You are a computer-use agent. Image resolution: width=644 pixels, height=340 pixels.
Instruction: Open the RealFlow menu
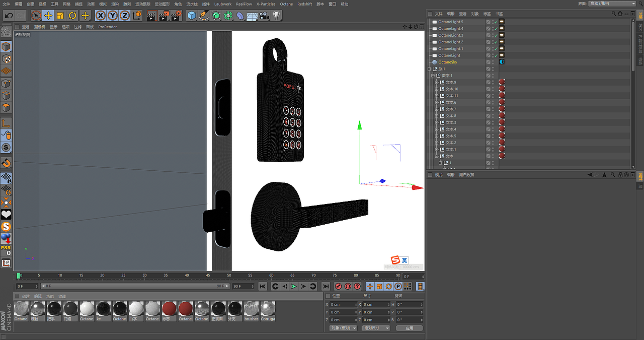coord(244,4)
